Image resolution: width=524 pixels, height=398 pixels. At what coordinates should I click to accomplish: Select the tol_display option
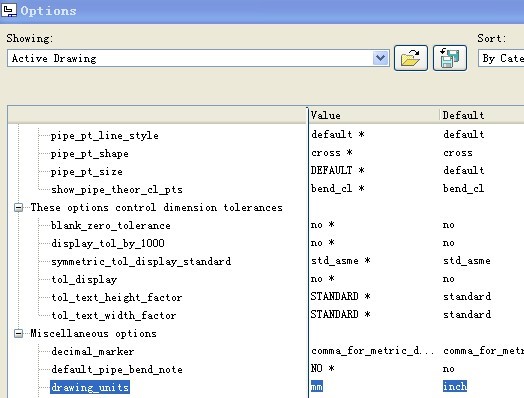click(84, 280)
